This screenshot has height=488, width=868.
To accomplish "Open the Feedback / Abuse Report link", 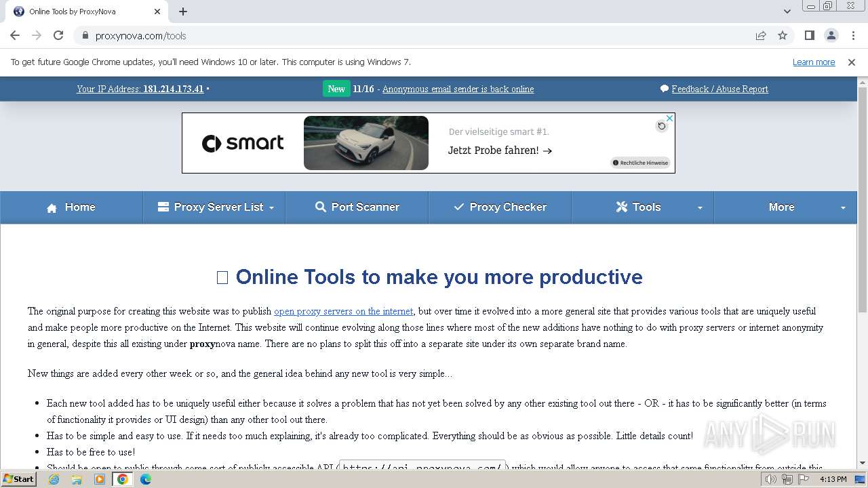I will pyautogui.click(x=719, y=89).
